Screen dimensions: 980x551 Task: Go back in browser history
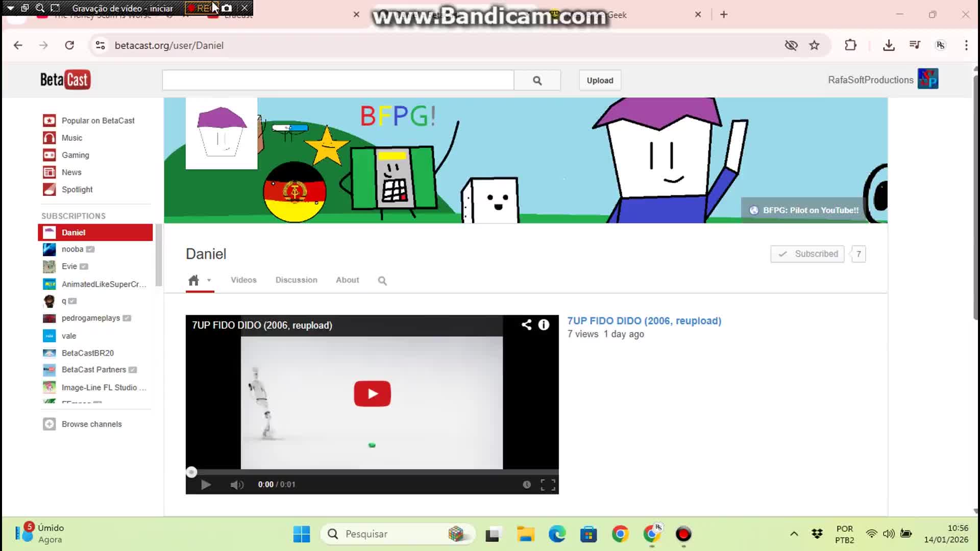[18, 45]
